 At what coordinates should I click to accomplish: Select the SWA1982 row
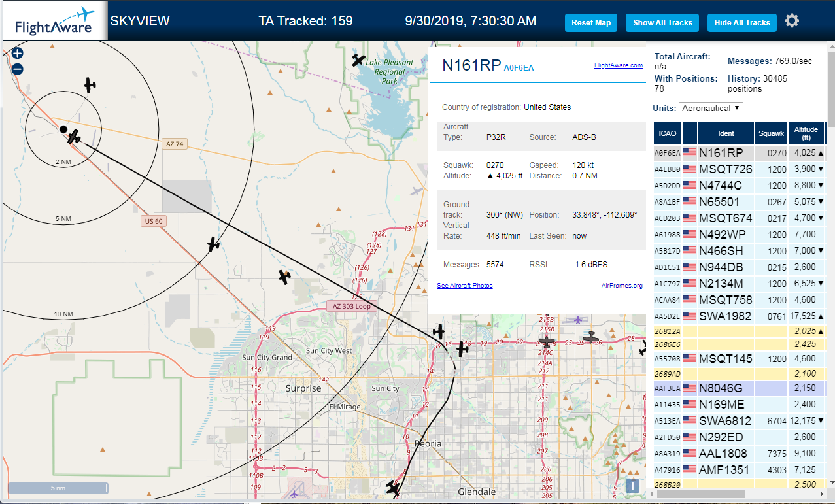click(x=740, y=316)
